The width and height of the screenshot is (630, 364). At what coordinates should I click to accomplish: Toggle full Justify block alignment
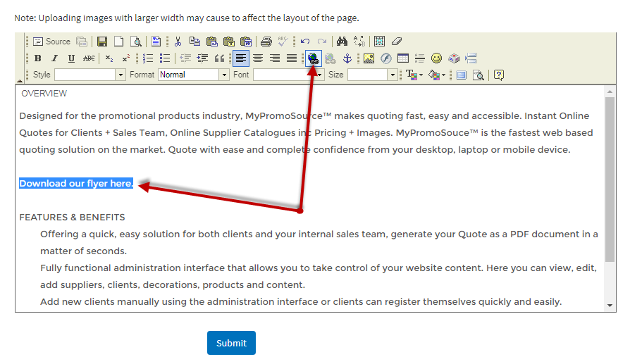click(292, 58)
